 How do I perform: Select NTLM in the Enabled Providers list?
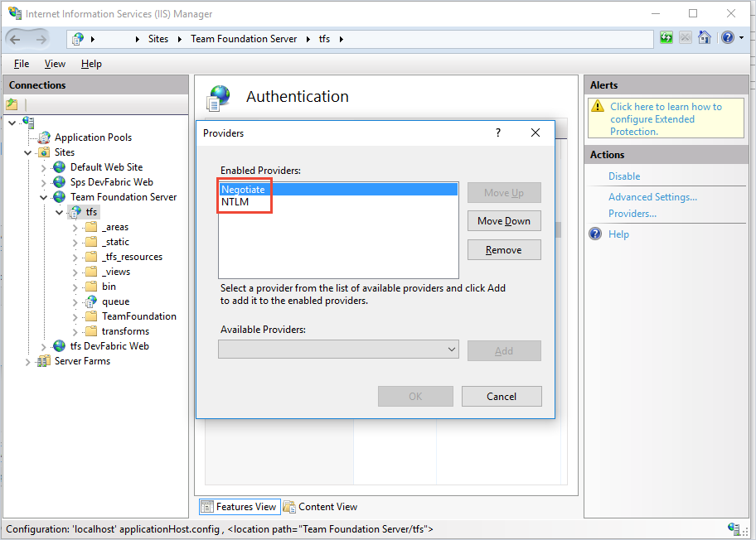tap(234, 200)
